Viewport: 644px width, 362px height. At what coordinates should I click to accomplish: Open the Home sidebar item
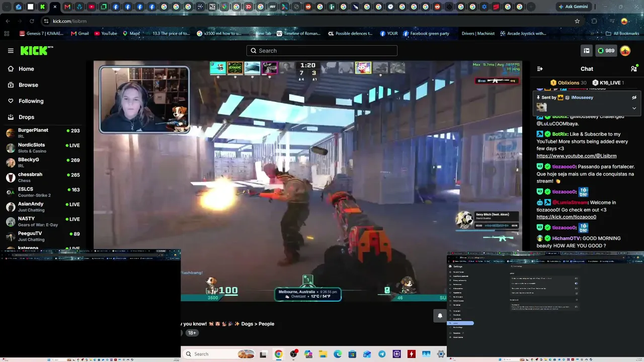26,69
